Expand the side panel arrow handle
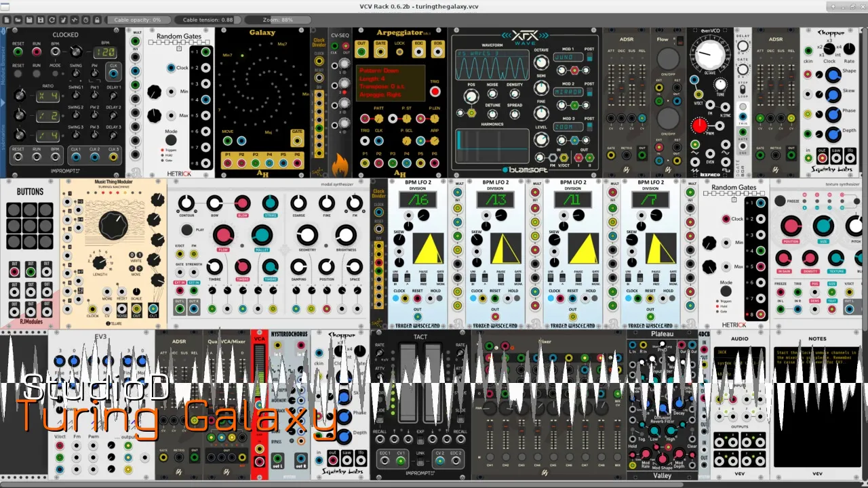The image size is (868, 488). [x=3, y=103]
